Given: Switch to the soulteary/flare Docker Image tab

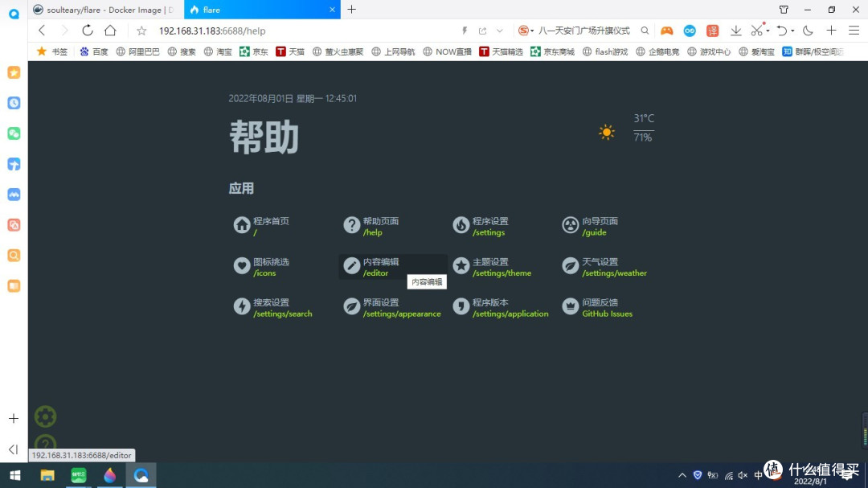Looking at the screenshot, I should [x=105, y=10].
